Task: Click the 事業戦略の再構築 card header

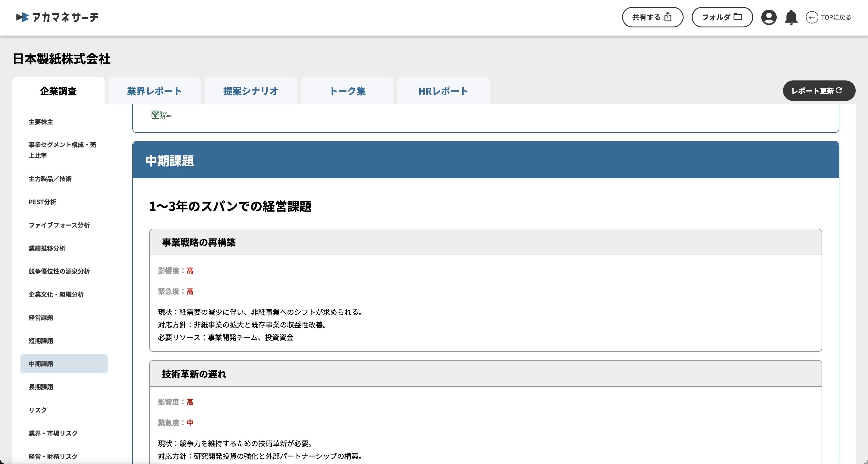Action: coord(486,242)
